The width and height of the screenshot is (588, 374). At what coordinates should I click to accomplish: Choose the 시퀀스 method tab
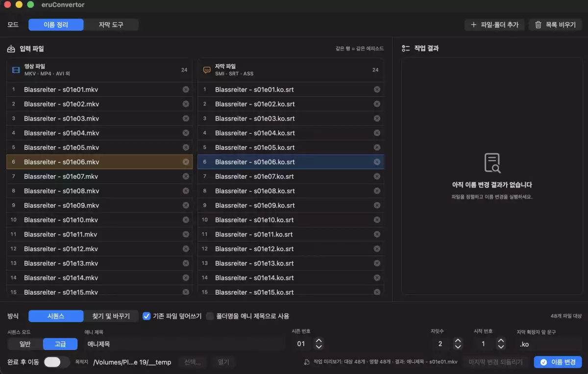pyautogui.click(x=56, y=316)
